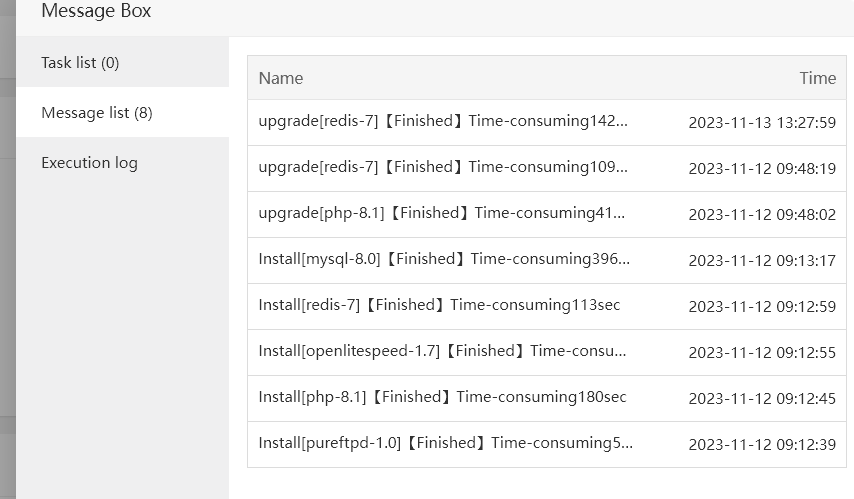Select the Install php-8.1 180sec message
The width and height of the screenshot is (854, 499).
(442, 398)
